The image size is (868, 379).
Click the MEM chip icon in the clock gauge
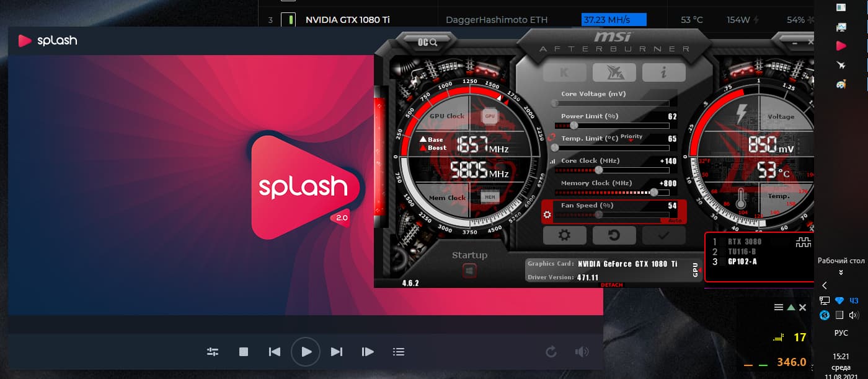pyautogui.click(x=490, y=198)
